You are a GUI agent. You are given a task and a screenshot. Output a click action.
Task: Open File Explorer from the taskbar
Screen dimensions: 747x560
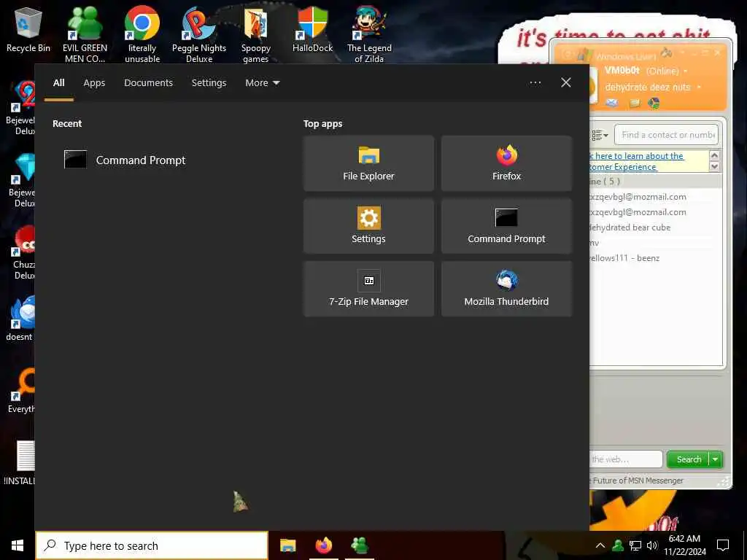pos(287,545)
